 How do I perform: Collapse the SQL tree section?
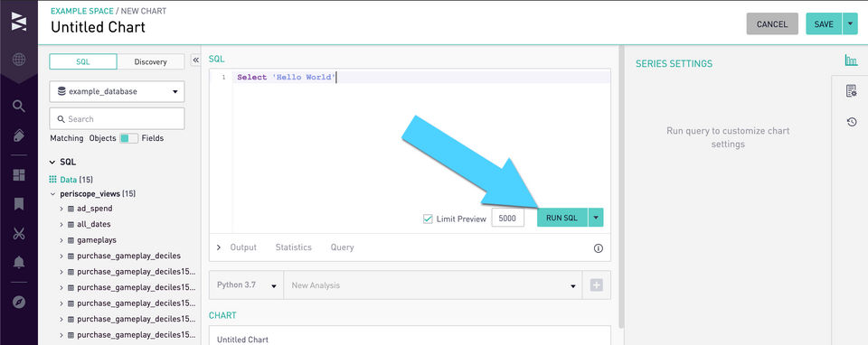click(x=52, y=163)
